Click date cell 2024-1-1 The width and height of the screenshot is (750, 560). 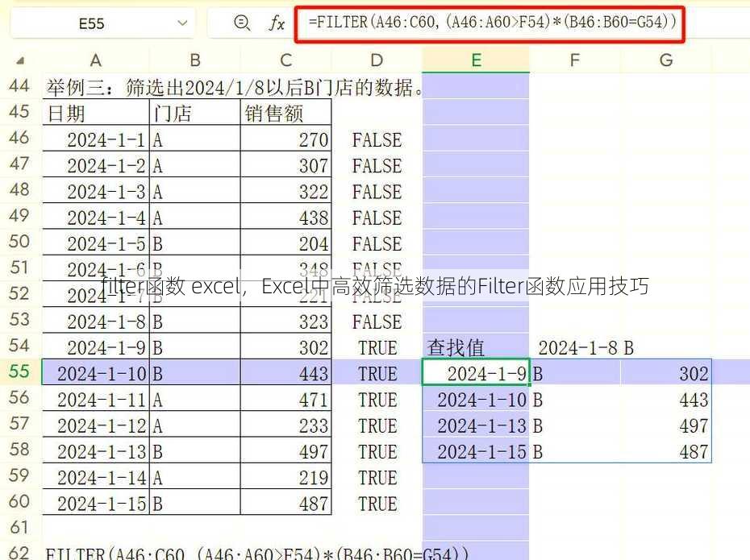[x=96, y=139]
